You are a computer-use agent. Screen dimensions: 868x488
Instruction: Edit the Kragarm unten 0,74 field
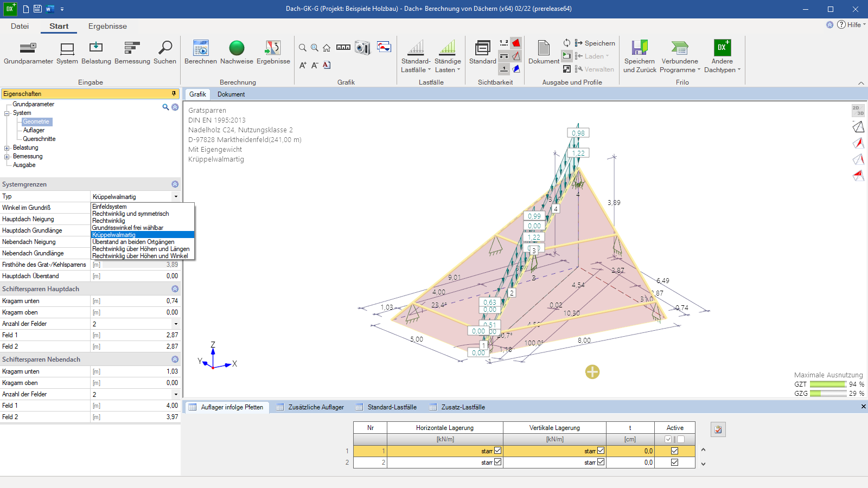141,301
